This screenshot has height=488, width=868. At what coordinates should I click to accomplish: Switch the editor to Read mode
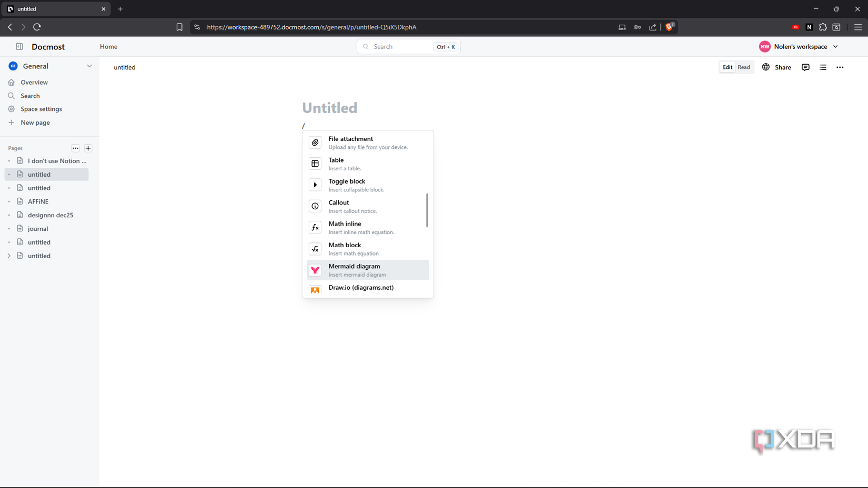coord(743,67)
